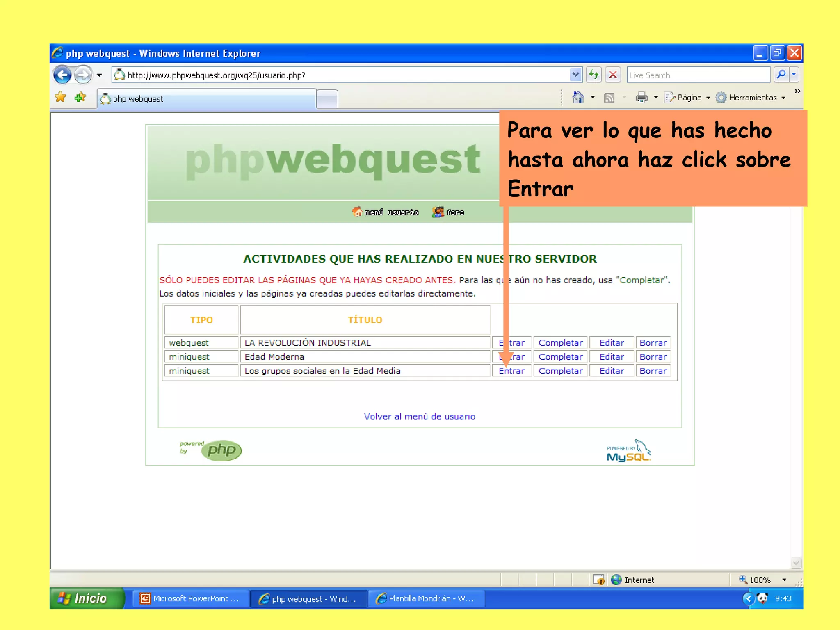Switch to php webquest taskbar window button
The width and height of the screenshot is (840, 630).
coord(308,599)
